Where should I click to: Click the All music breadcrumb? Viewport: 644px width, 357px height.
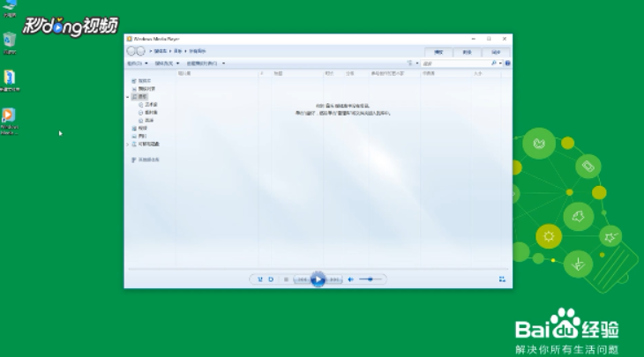(197, 51)
